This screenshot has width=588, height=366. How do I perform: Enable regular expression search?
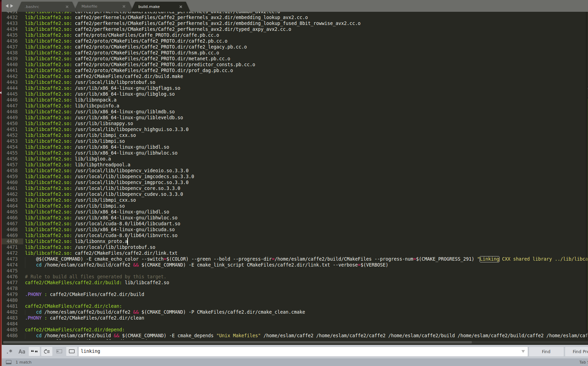tap(9, 351)
